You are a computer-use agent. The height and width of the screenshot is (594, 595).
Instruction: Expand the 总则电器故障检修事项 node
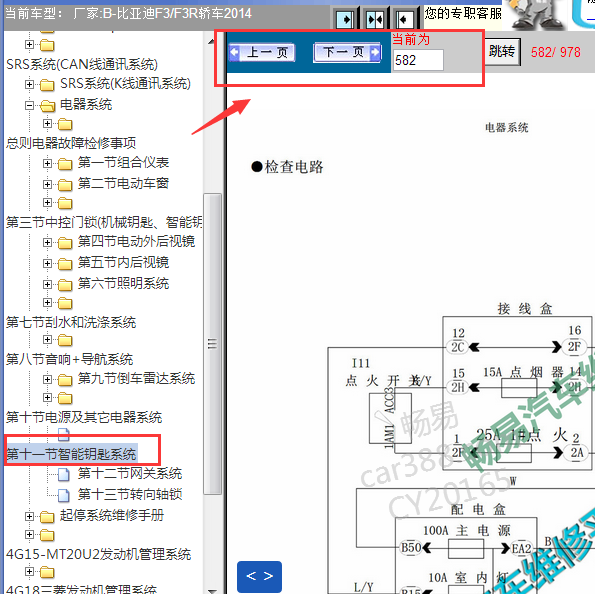(47, 123)
